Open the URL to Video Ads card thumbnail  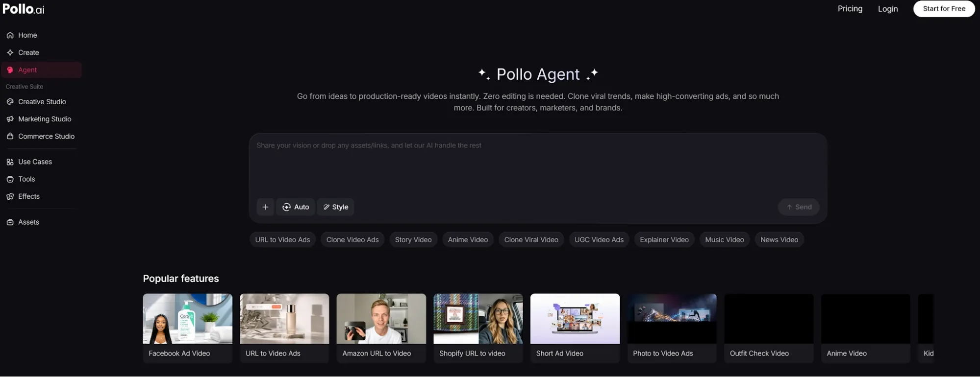tap(284, 319)
